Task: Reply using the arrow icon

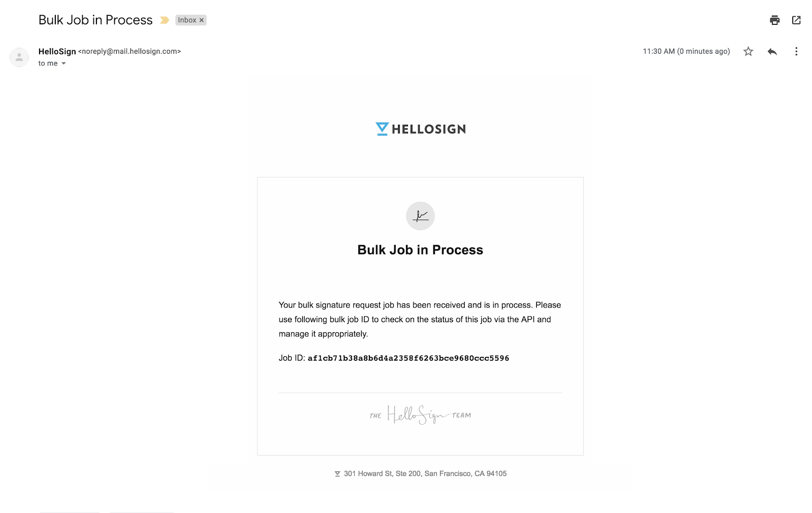Action: [x=772, y=51]
